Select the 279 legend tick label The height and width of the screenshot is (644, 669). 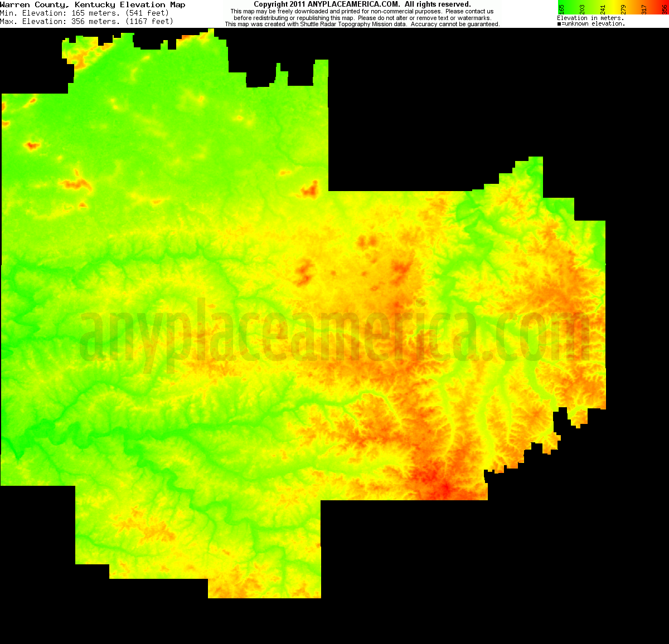point(623,8)
